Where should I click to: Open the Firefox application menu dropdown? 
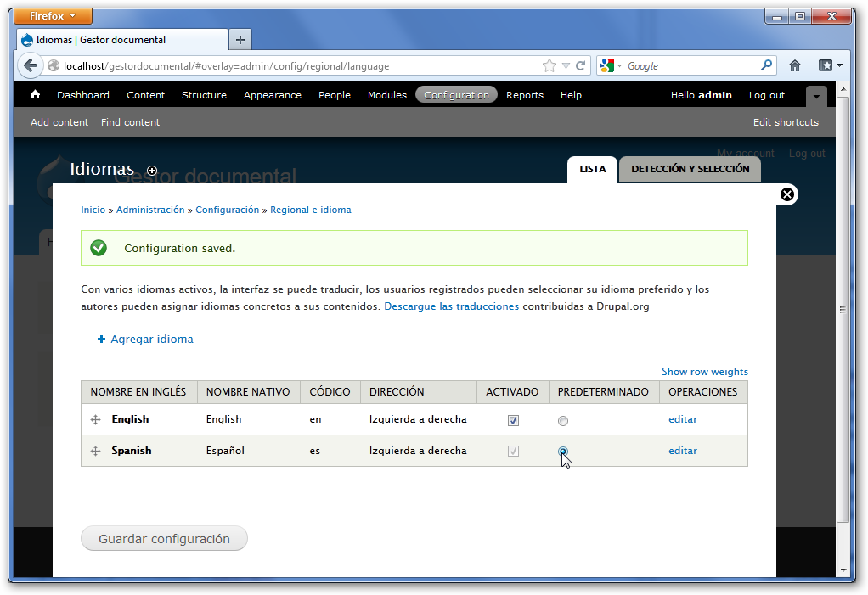[54, 16]
